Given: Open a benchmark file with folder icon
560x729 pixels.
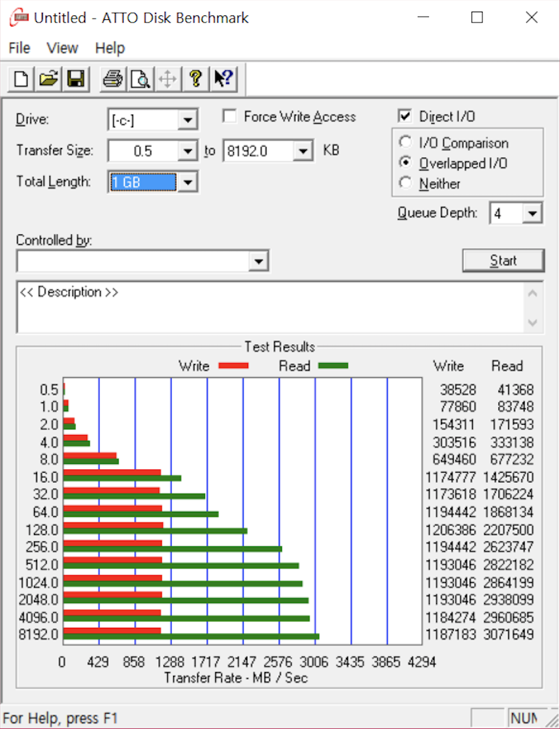Looking at the screenshot, I should coord(48,79).
